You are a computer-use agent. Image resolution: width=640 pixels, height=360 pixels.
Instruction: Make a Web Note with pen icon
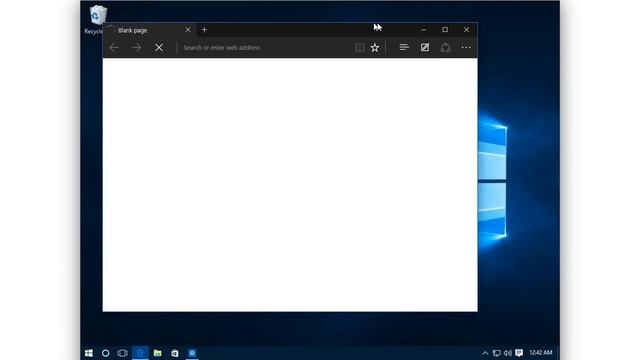point(425,47)
